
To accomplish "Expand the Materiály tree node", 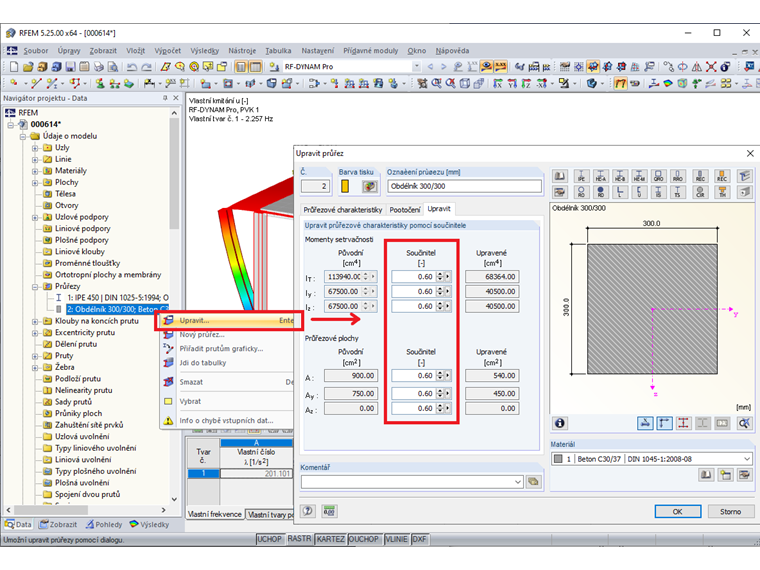I will (35, 171).
